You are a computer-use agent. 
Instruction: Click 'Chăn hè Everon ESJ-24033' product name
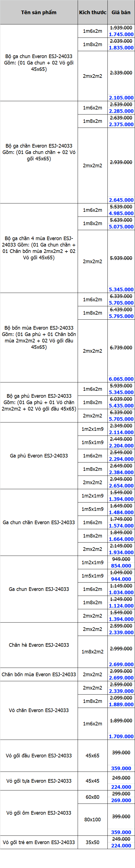coord(39,645)
